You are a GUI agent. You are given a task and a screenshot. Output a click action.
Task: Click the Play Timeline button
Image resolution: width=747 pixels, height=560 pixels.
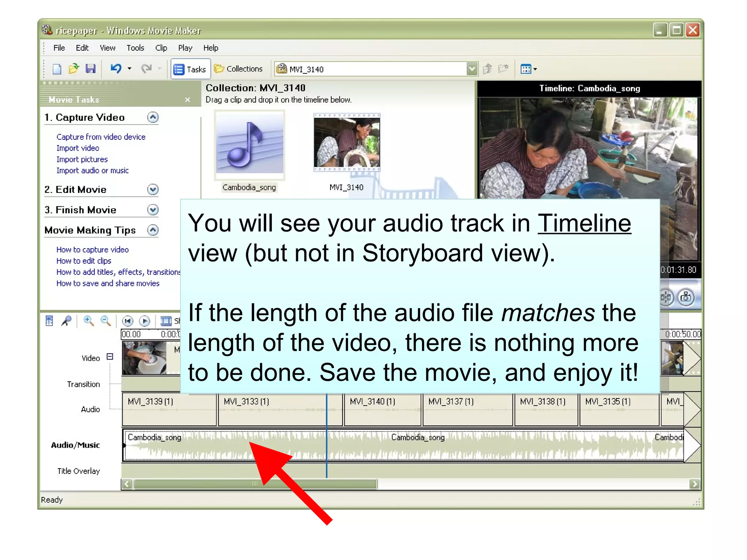[144, 321]
